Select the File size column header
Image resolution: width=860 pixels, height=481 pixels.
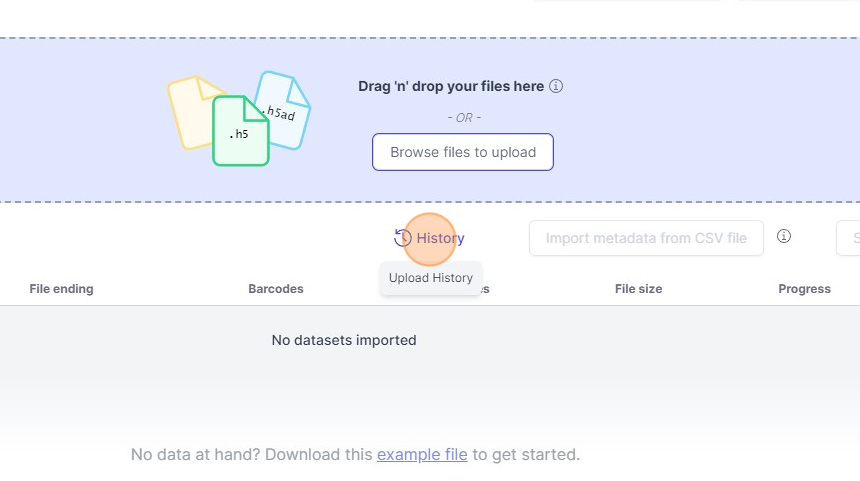[638, 289]
